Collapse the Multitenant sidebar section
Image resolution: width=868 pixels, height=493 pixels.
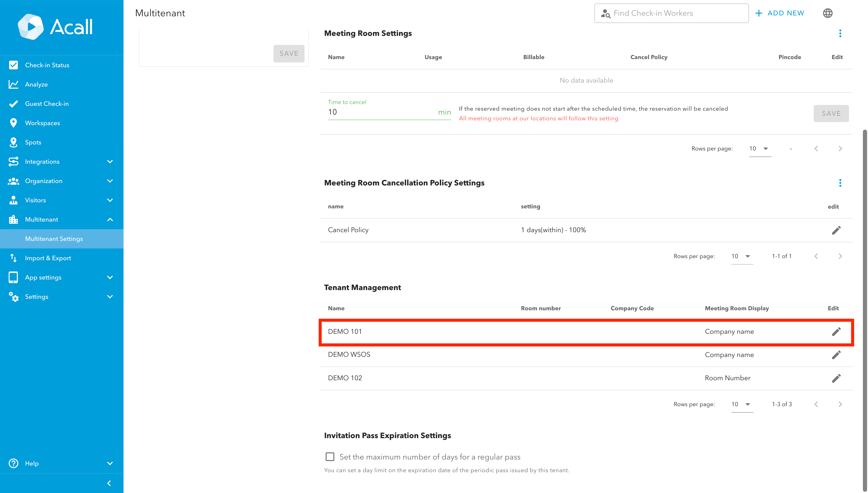click(x=110, y=220)
